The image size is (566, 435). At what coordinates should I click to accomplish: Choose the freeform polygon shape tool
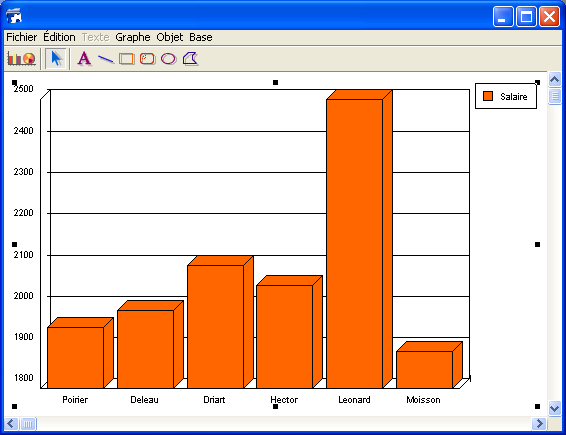(x=191, y=58)
